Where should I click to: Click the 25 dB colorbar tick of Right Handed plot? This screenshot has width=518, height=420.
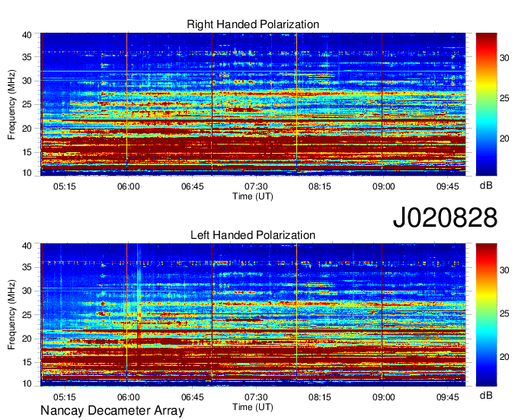[504, 98]
